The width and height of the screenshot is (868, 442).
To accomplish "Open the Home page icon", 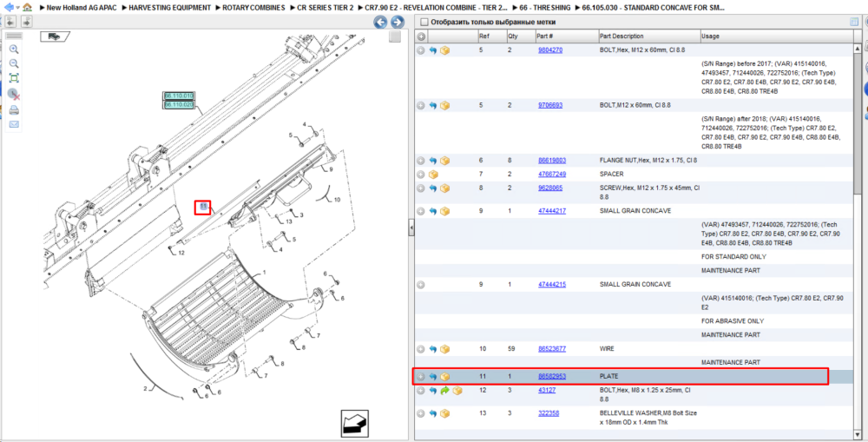I will (x=27, y=7).
